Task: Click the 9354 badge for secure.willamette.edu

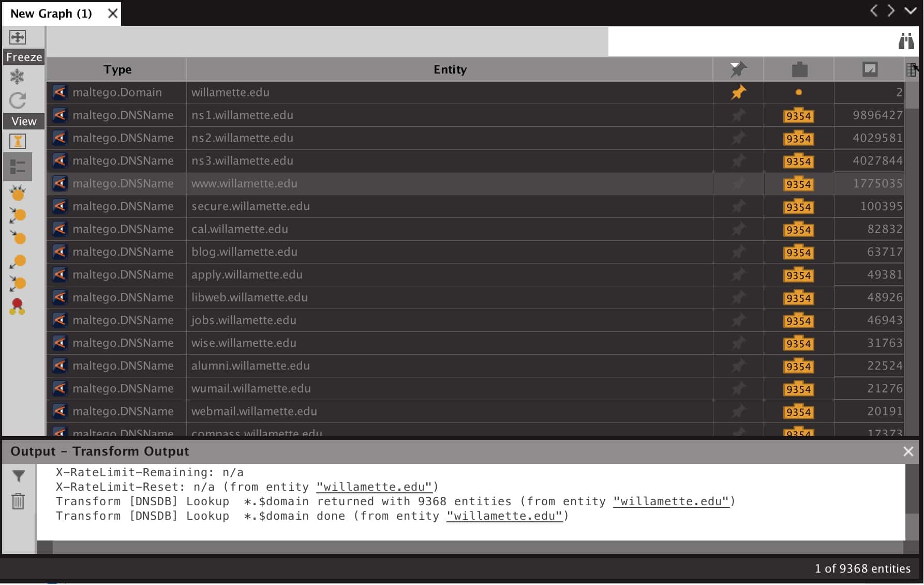Action: pyautogui.click(x=798, y=207)
